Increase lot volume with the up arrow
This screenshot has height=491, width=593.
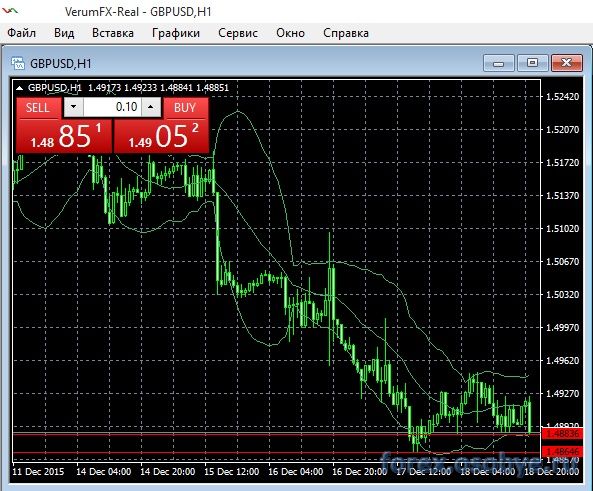click(151, 107)
